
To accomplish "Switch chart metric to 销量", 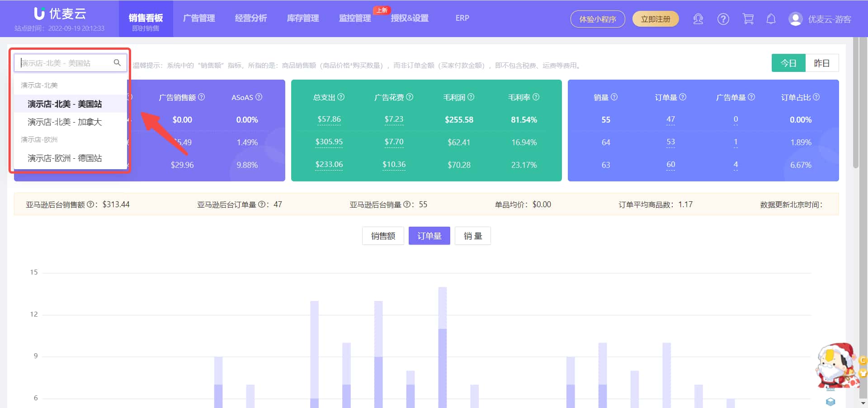I will tap(472, 236).
